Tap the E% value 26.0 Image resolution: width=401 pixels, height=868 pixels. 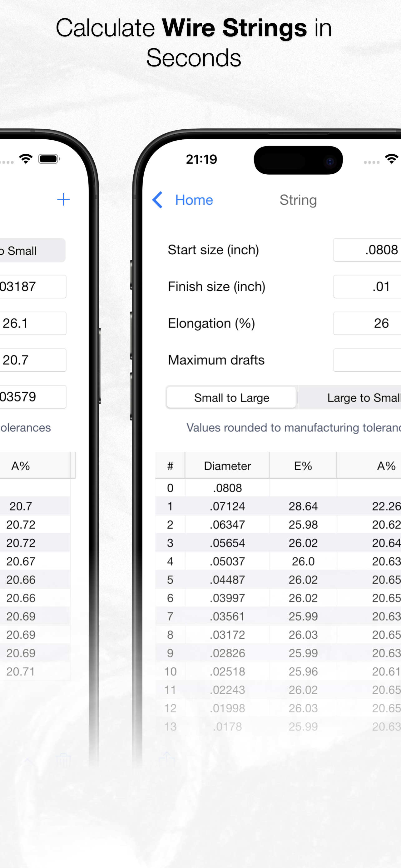pyautogui.click(x=303, y=561)
